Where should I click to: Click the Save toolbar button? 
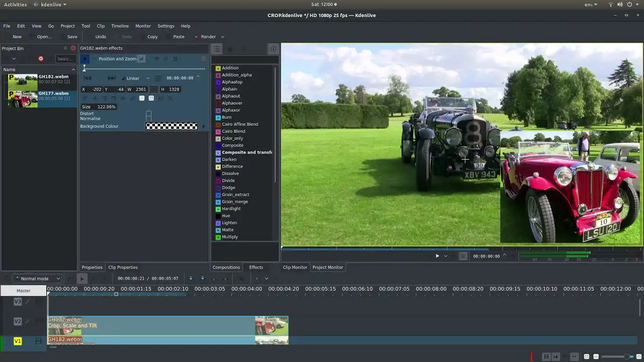pyautogui.click(x=68, y=37)
